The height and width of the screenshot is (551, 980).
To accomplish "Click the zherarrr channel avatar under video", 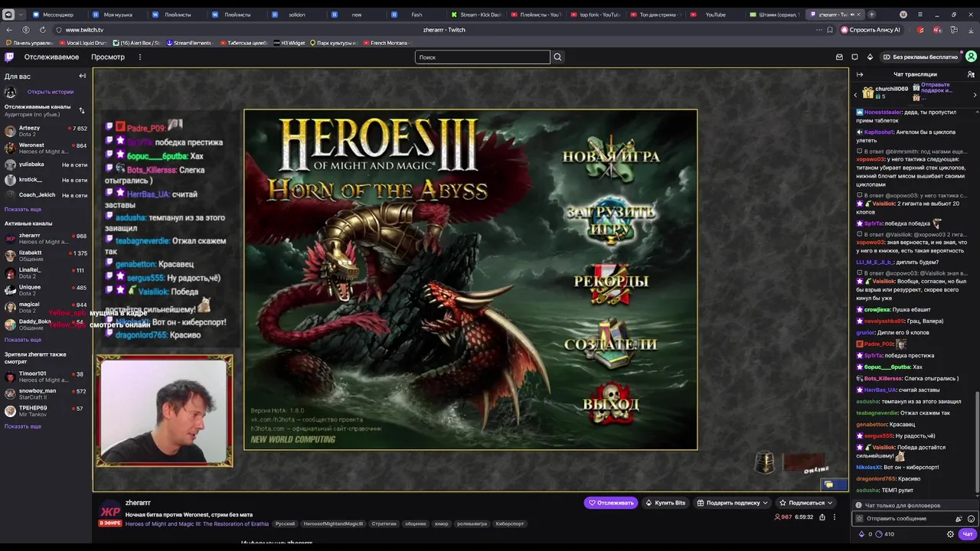I will click(x=110, y=511).
